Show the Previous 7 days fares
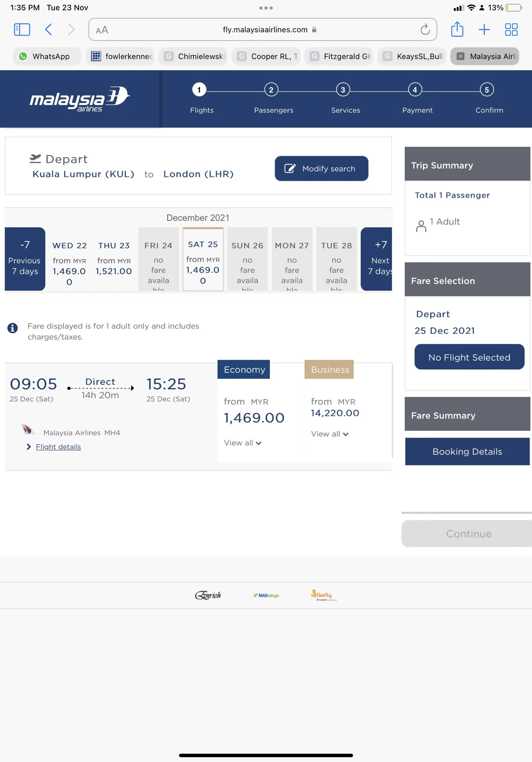The height and width of the screenshot is (762, 532). [25, 259]
